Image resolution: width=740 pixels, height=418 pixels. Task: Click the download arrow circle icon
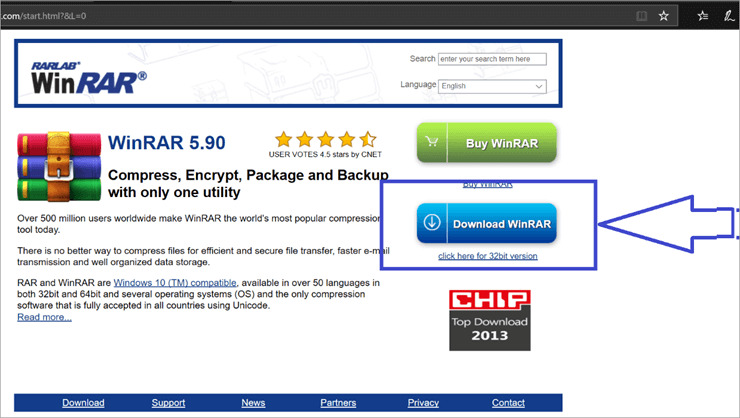[432, 222]
